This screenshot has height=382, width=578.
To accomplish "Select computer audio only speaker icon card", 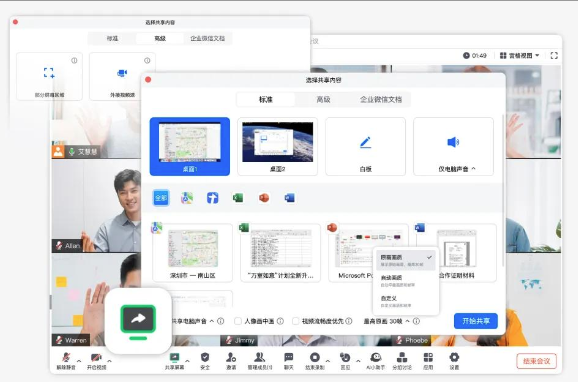I will (453, 146).
